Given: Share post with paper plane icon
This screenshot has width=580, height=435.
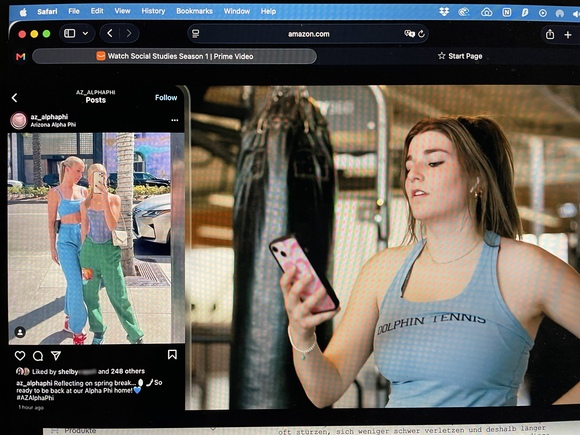Looking at the screenshot, I should 56,355.
